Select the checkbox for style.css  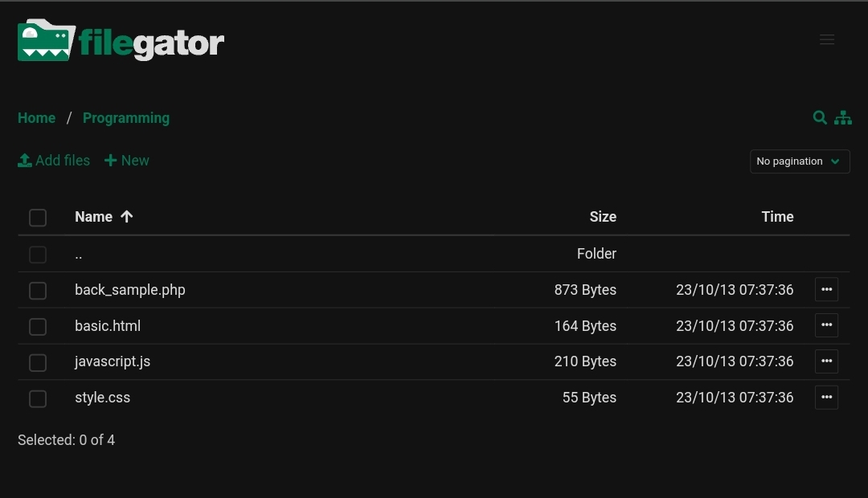(38, 398)
